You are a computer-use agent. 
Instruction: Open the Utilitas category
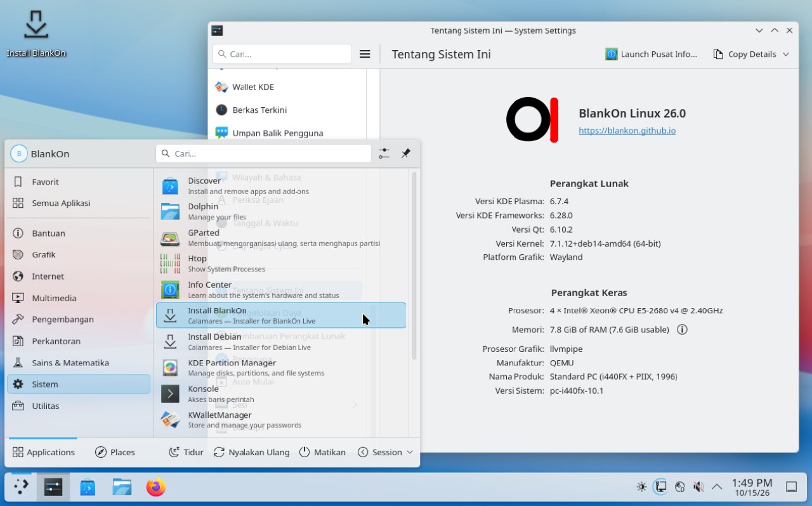tap(79, 406)
